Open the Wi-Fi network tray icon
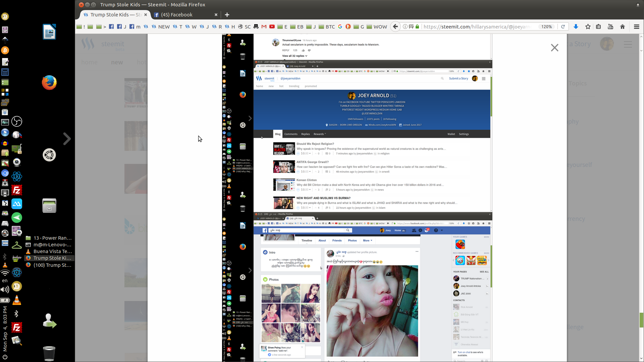This screenshot has width=644, height=362. [5, 273]
